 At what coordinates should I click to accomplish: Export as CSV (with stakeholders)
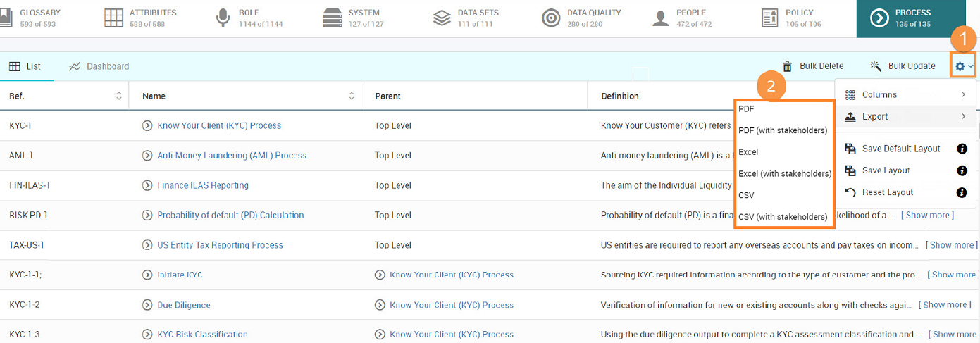point(784,217)
